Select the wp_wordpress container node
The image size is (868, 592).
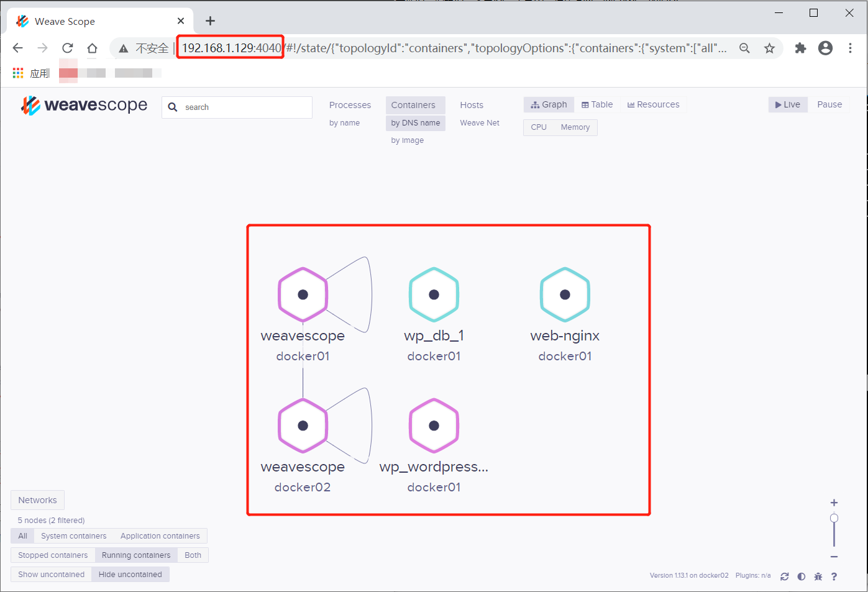point(434,426)
